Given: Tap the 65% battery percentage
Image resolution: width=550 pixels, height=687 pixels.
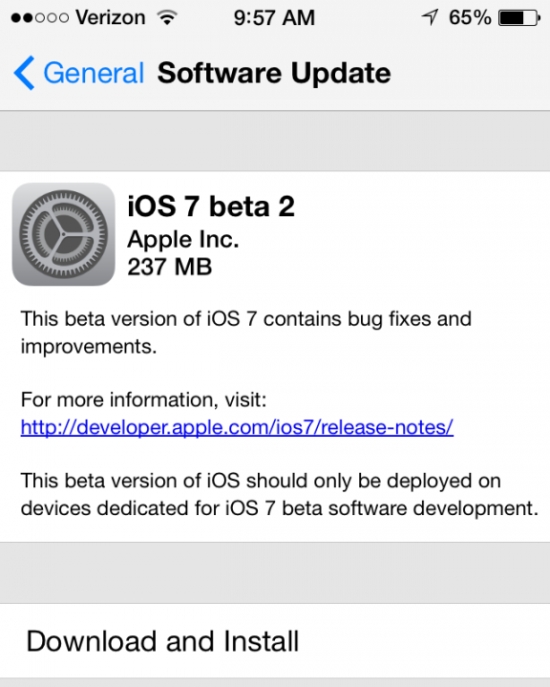Looking at the screenshot, I should click(470, 18).
